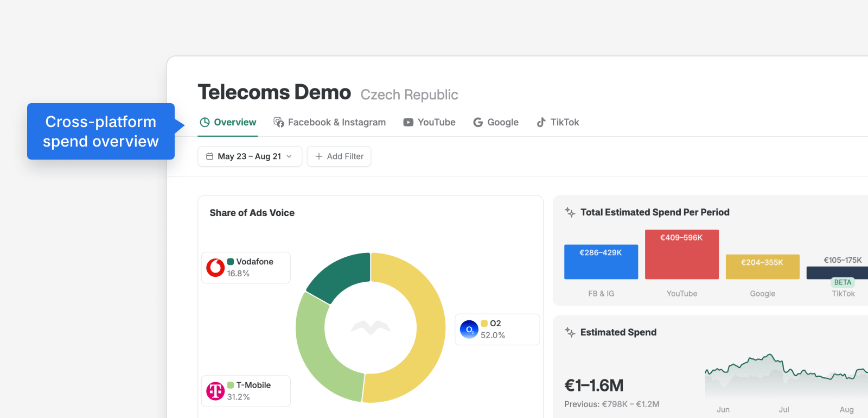Click the Czech Republic label
868x418 pixels.
click(x=410, y=94)
